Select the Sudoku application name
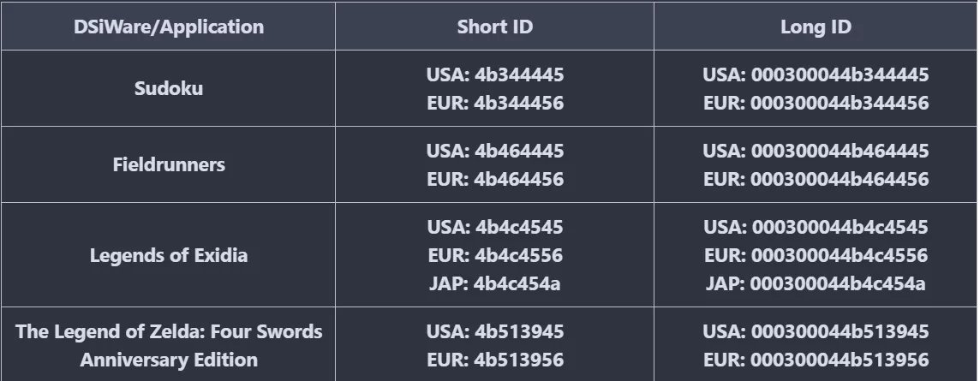980x381 pixels. [168, 88]
